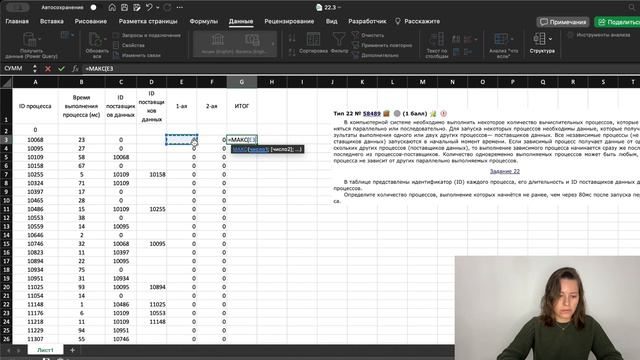
Task: Open the more commands ellipsis in title bar
Action: 180,7
